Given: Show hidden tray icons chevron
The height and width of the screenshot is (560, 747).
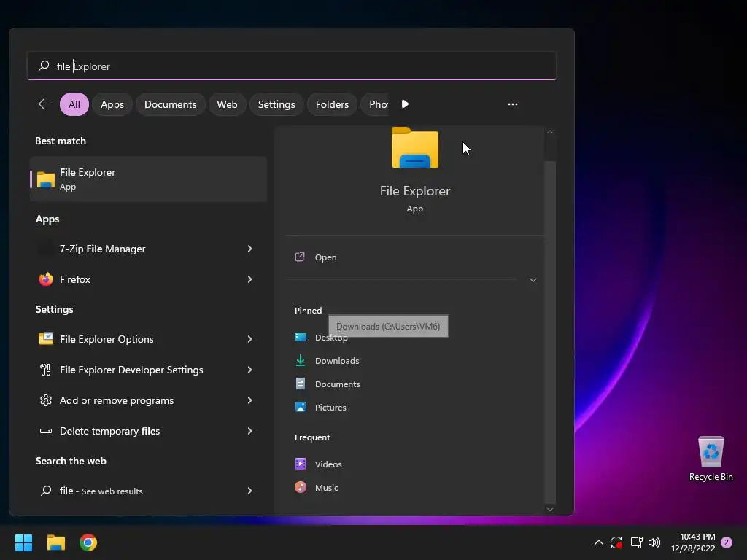Looking at the screenshot, I should [599, 542].
